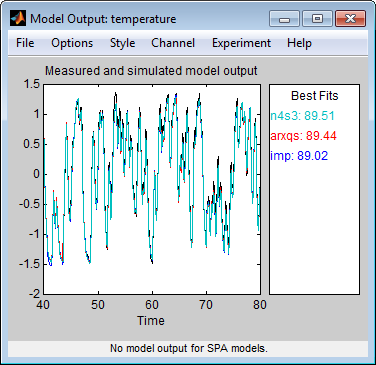
Task: Click the y-axis tick label 1.5
Action: tap(32, 84)
